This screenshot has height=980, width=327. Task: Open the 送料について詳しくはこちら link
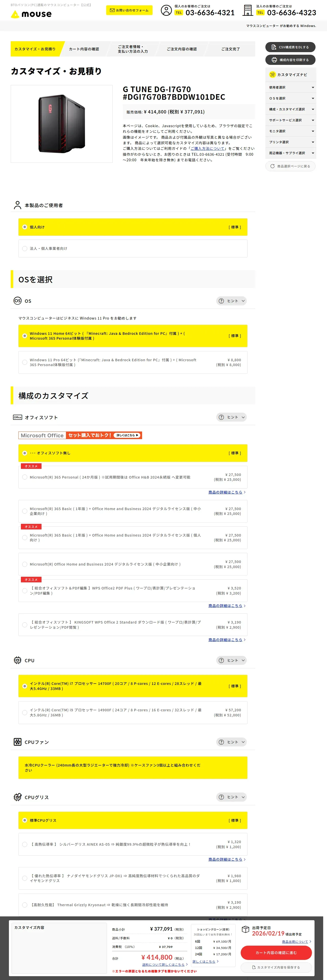tap(163, 964)
